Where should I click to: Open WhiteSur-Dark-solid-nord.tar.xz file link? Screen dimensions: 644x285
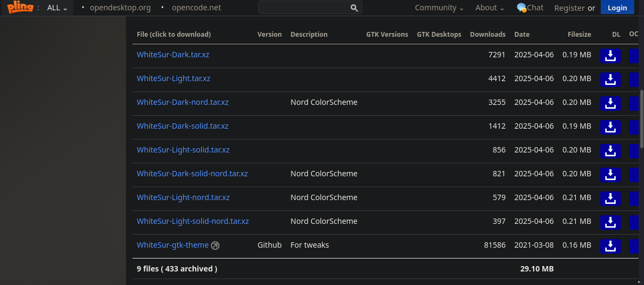click(192, 173)
